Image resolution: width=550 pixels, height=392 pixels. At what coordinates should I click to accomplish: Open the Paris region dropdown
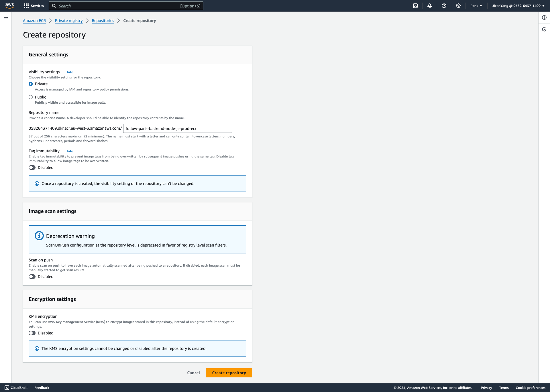[476, 6]
